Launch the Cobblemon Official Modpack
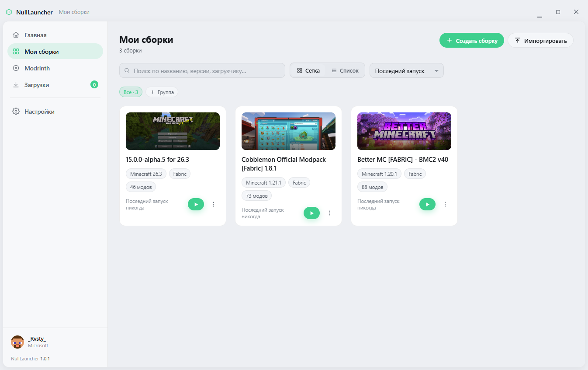 311,213
